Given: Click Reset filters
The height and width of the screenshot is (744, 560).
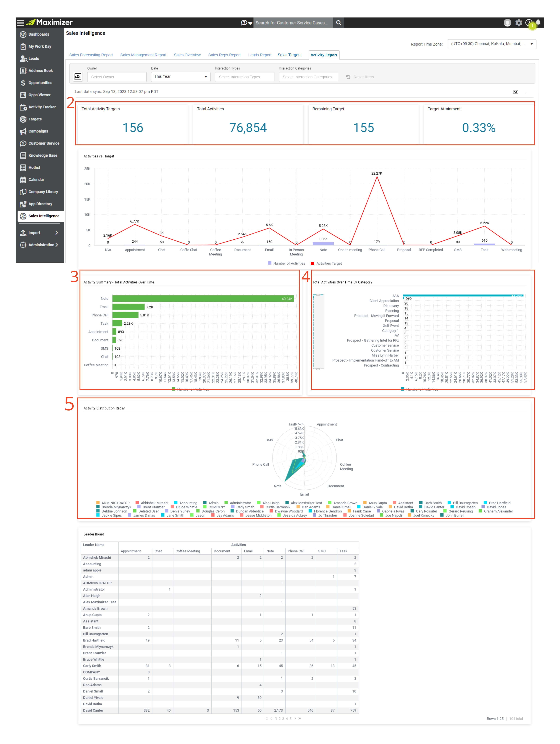Looking at the screenshot, I should click(360, 77).
